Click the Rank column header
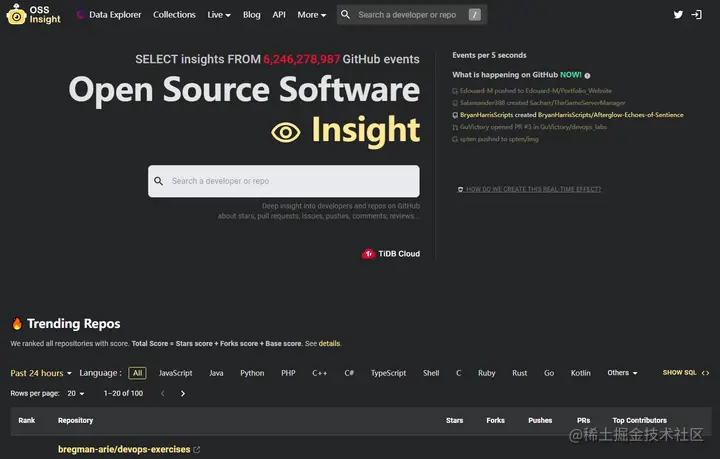 click(27, 420)
